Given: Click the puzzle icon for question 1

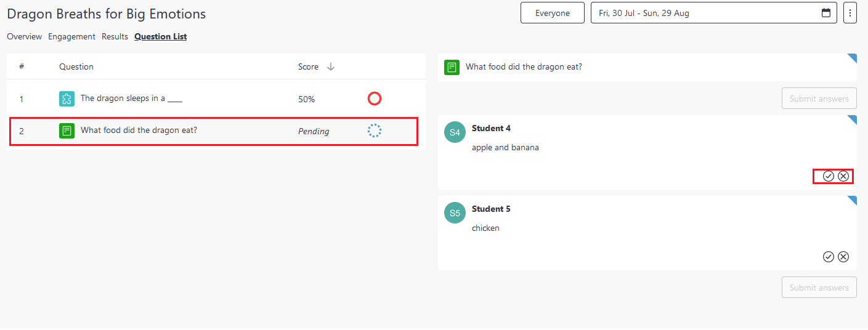Looking at the screenshot, I should point(67,99).
